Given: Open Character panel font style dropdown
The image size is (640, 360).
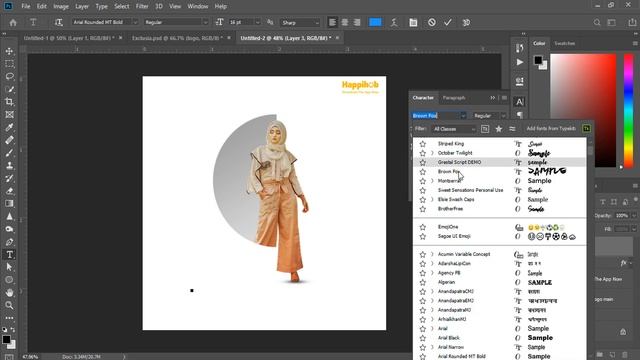Looking at the screenshot, I should pos(503,116).
